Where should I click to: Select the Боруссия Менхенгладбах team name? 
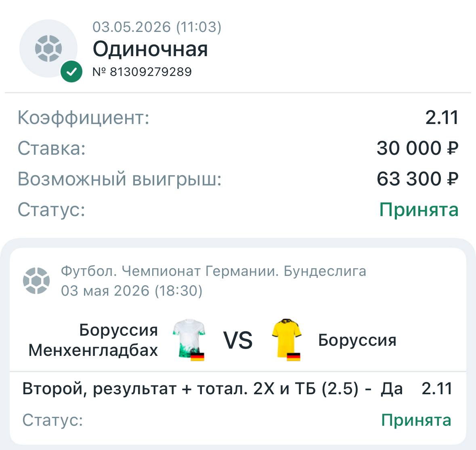pos(93,340)
